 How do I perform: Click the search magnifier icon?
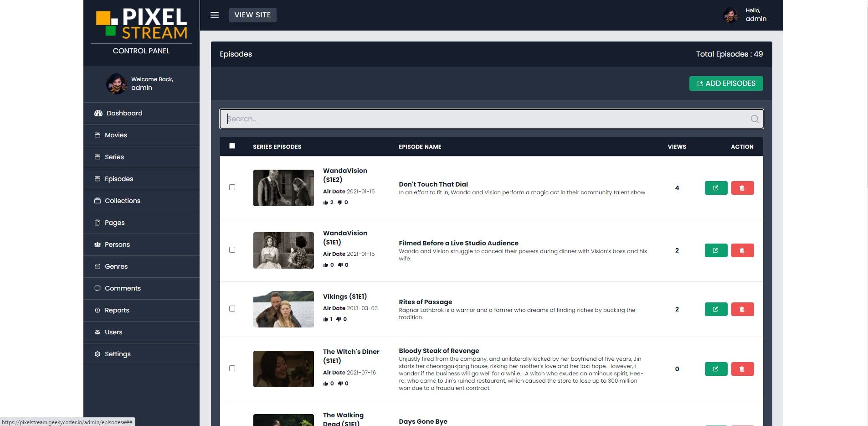click(x=755, y=119)
